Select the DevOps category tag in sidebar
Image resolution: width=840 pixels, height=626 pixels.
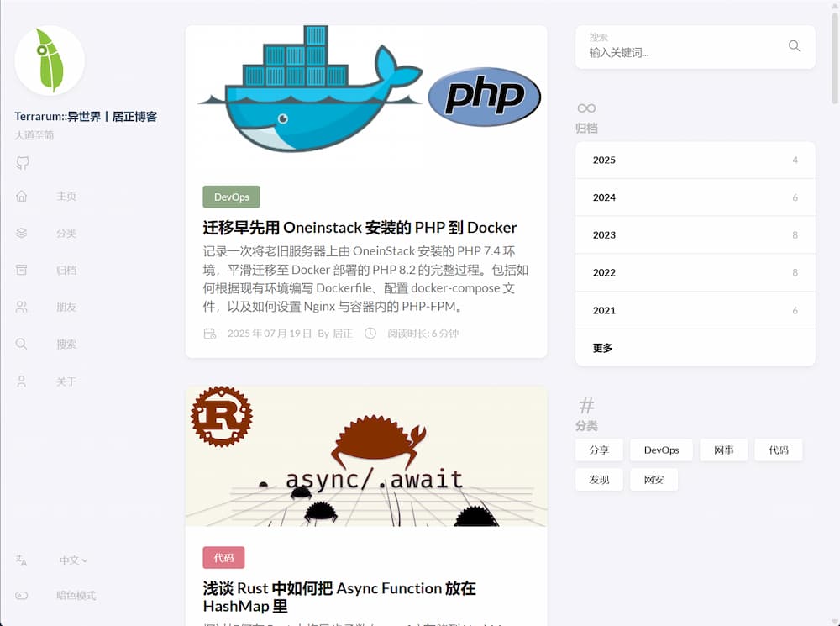tap(661, 450)
